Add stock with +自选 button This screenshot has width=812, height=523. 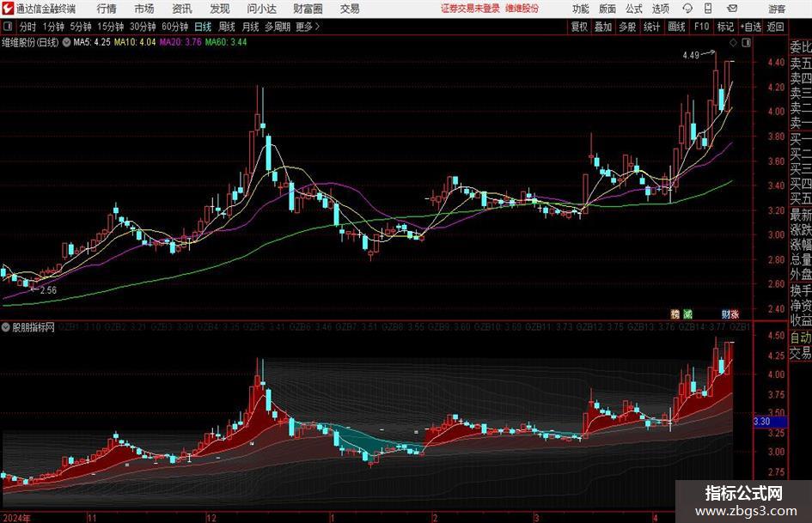(750, 27)
